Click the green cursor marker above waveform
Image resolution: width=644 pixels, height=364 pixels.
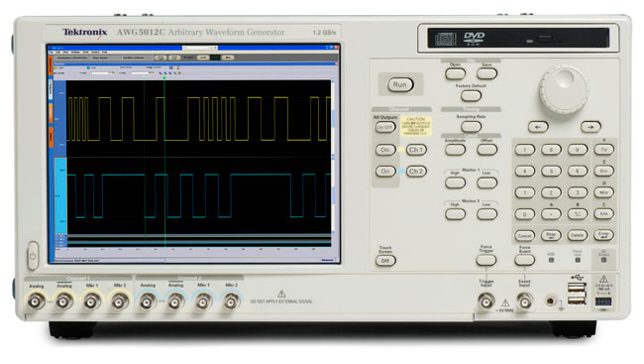(x=164, y=77)
